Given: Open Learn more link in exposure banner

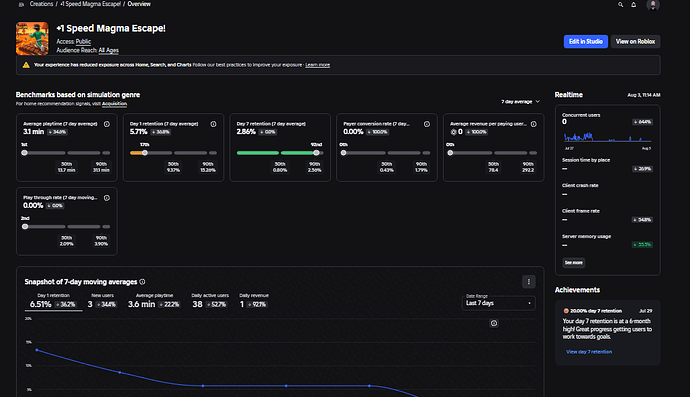Looking at the screenshot, I should pyautogui.click(x=317, y=65).
